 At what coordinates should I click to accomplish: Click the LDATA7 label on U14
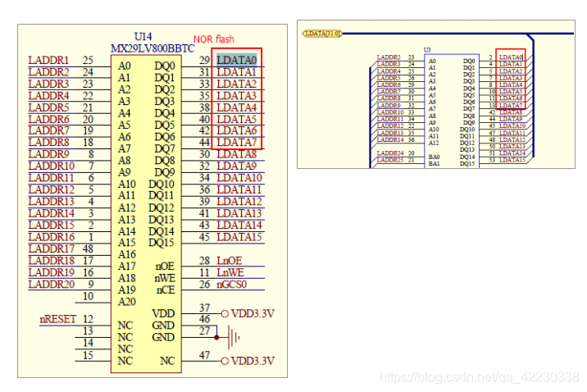(x=237, y=143)
